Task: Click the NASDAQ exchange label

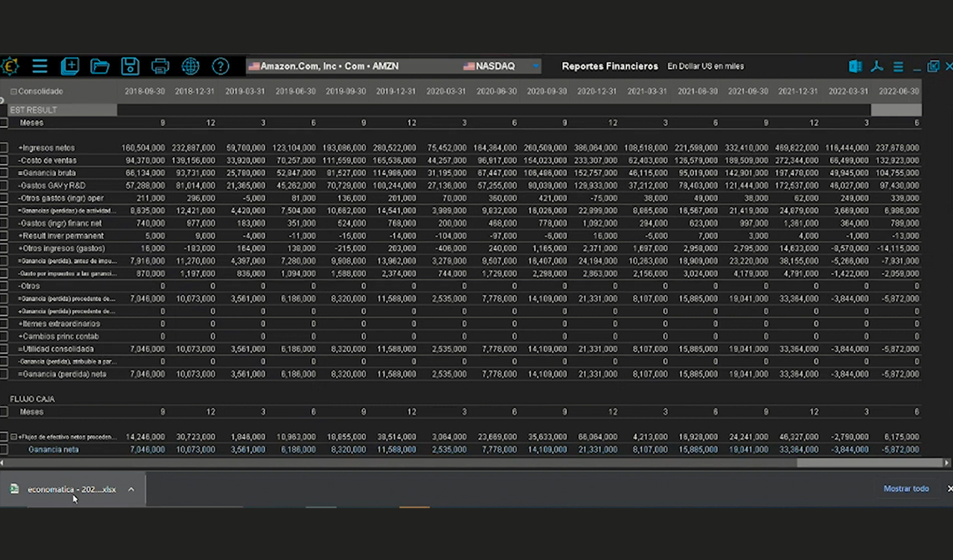Action: pyautogui.click(x=495, y=66)
